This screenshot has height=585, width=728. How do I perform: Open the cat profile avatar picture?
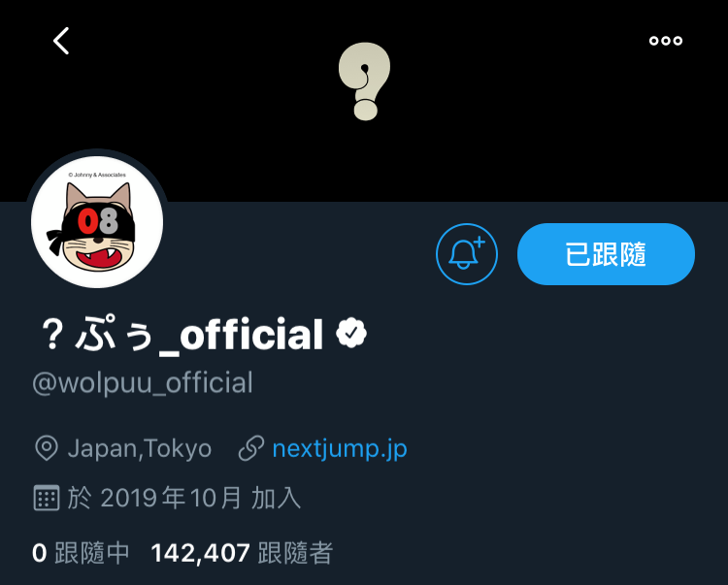(x=97, y=222)
